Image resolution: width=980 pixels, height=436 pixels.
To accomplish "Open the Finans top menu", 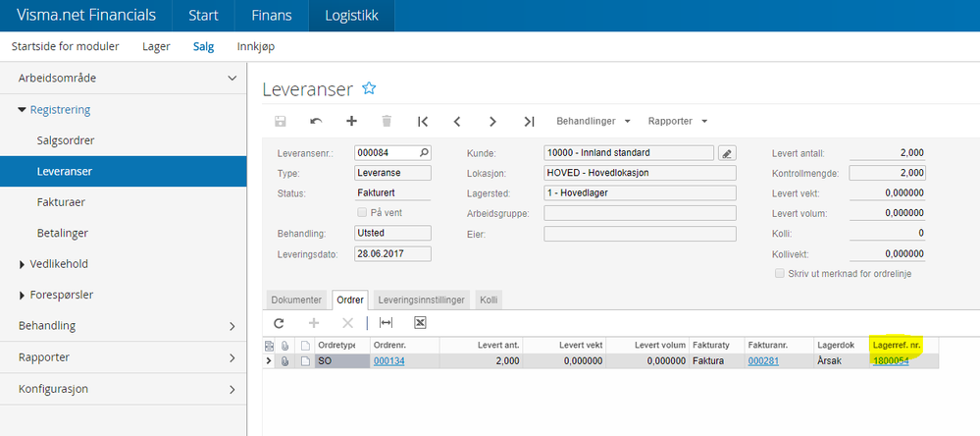I will [272, 16].
